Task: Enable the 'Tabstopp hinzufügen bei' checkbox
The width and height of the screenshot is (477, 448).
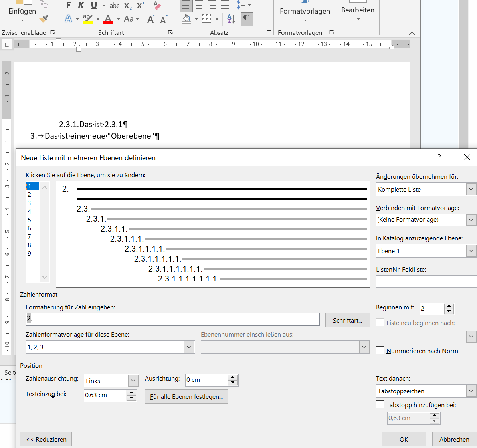Action: click(380, 404)
